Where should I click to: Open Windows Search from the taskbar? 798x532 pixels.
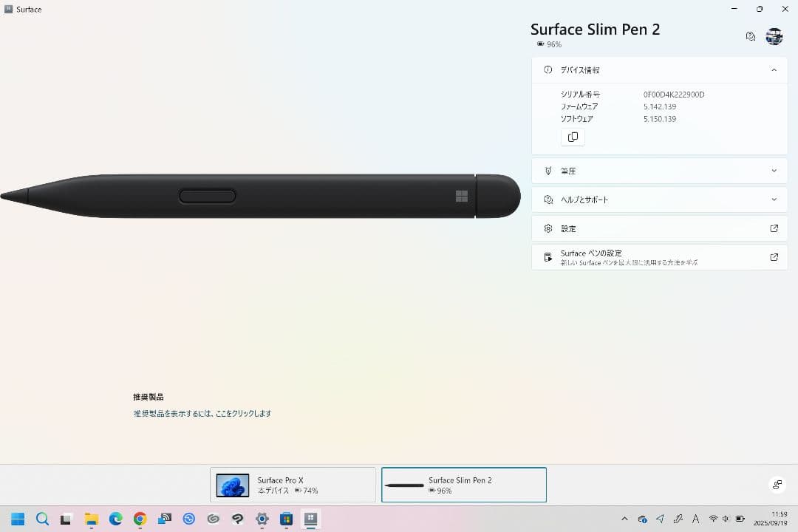pos(42,519)
